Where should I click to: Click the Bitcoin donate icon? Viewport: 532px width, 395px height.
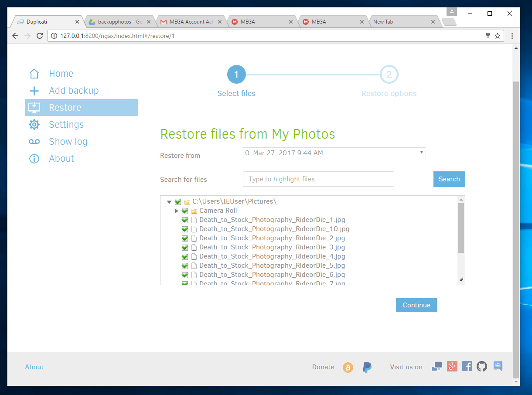(348, 367)
